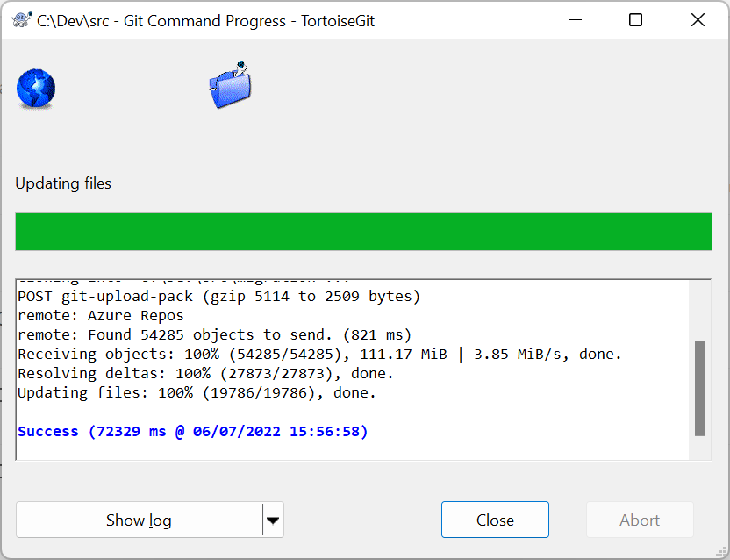
Task: Click the TortoiseGit tortoise icon in title bar
Action: [21, 20]
